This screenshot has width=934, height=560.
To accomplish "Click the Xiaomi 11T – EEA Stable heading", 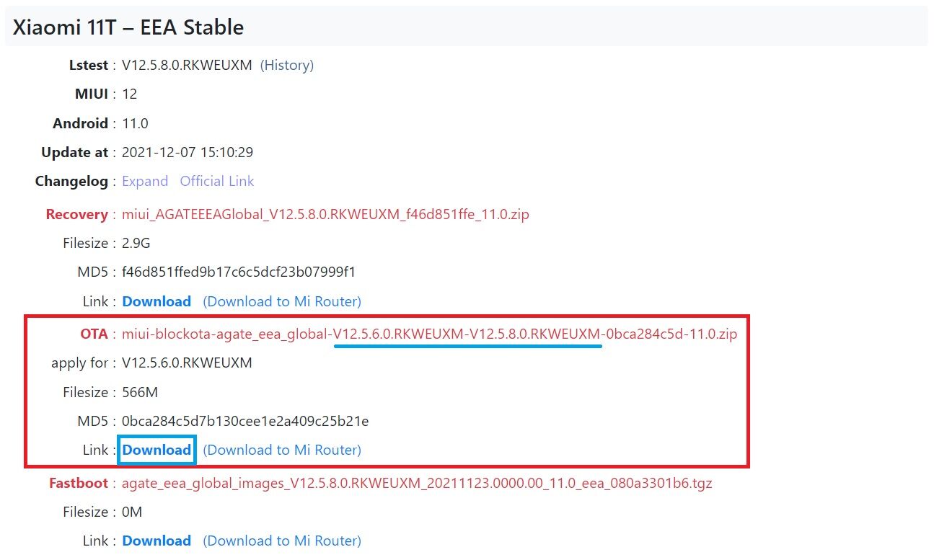I will coord(128,27).
